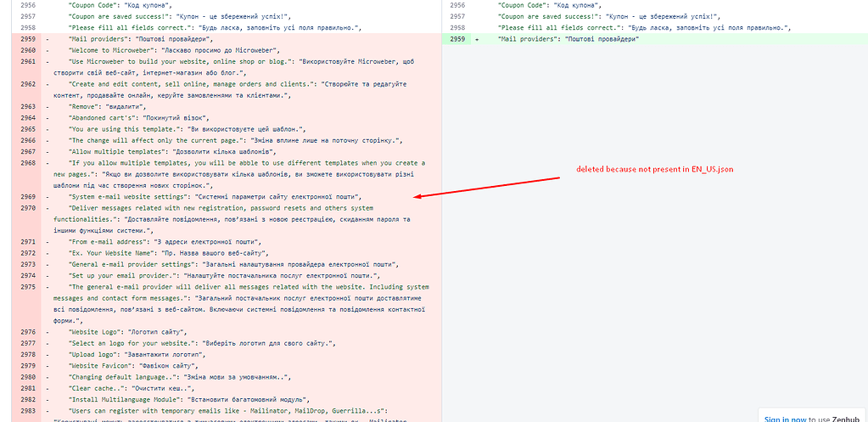
Task: Select line number 2957 in the right pane
Action: pos(457,17)
